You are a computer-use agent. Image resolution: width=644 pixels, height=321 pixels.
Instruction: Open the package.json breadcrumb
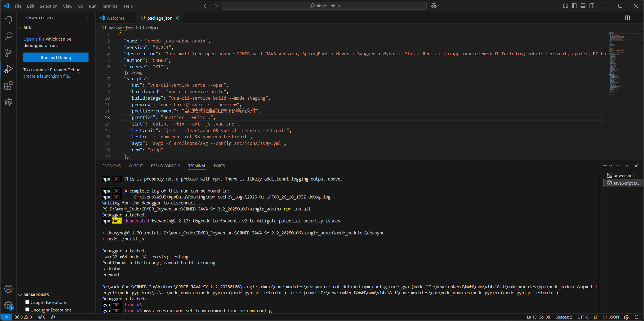tap(118, 28)
